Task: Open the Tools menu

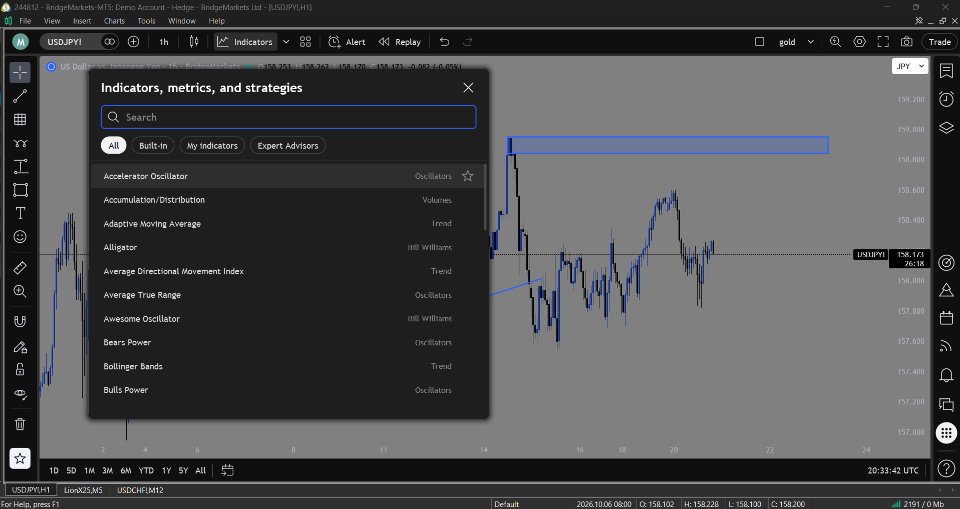Action: [x=146, y=21]
